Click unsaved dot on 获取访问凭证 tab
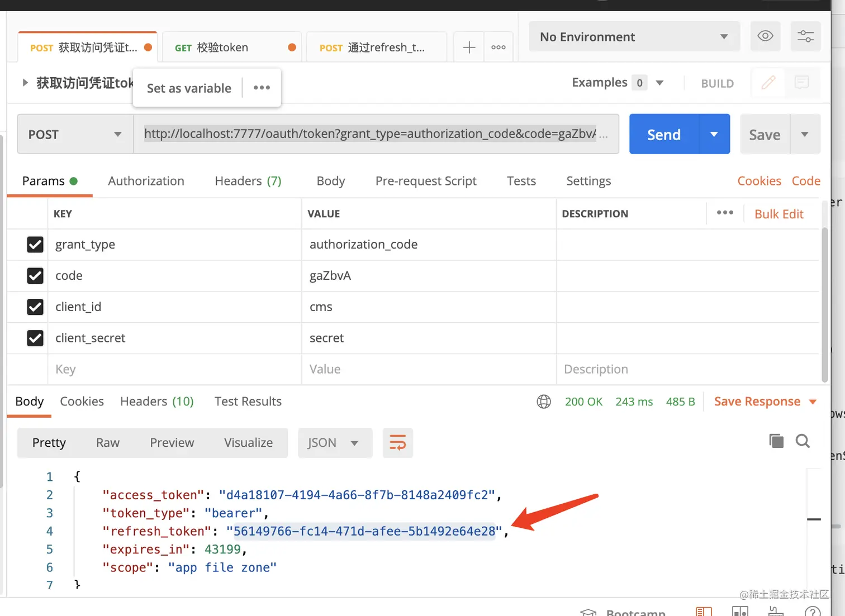The height and width of the screenshot is (616, 845). coord(148,47)
